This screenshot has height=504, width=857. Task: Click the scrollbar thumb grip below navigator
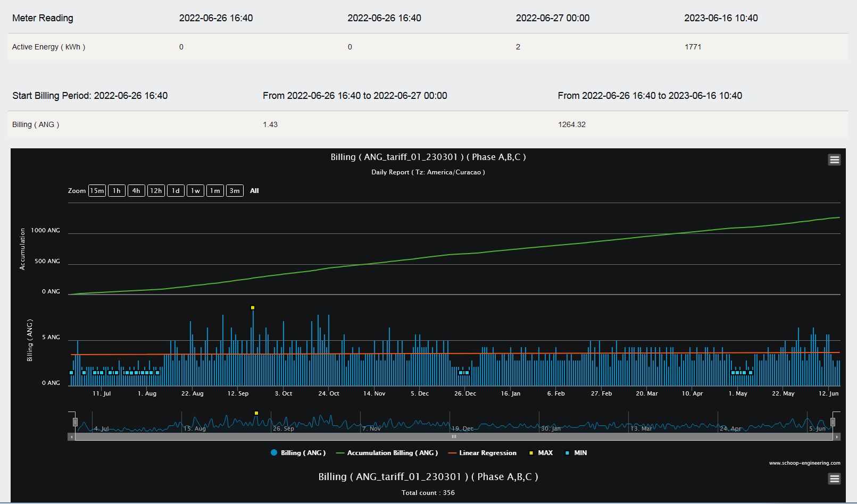click(454, 437)
